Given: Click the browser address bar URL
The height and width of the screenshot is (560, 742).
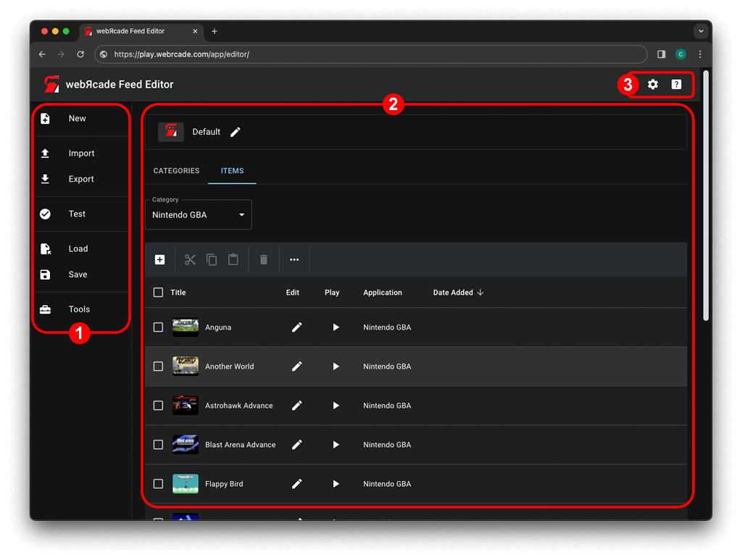Looking at the screenshot, I should (x=370, y=54).
